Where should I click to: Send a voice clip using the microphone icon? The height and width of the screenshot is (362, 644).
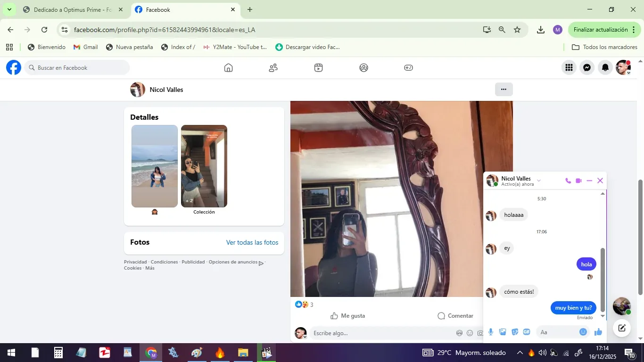pos(491,332)
